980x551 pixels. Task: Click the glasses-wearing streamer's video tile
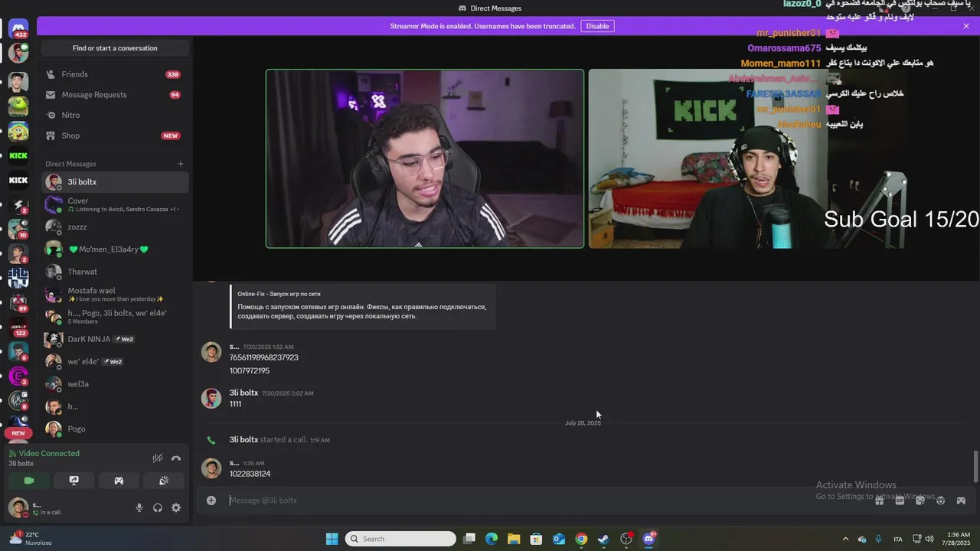pos(425,158)
